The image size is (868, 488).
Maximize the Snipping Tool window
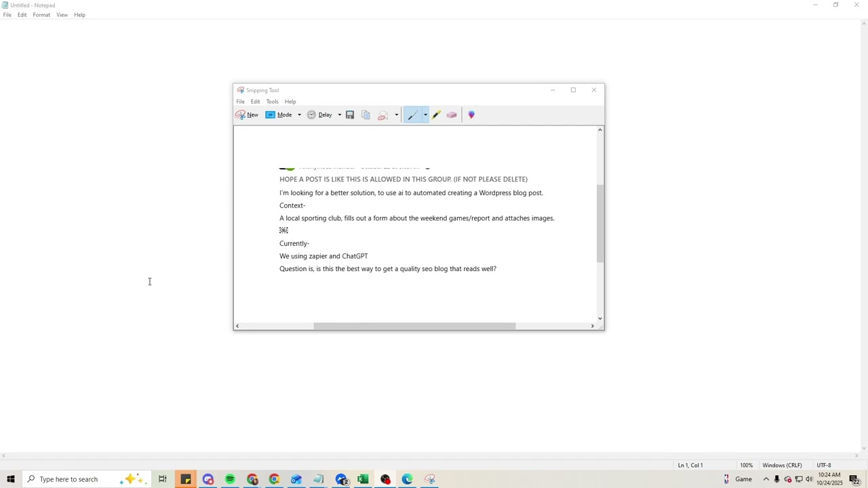(573, 90)
